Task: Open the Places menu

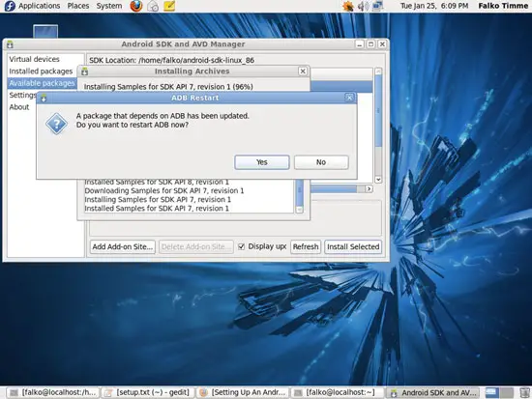Action: coord(78,6)
